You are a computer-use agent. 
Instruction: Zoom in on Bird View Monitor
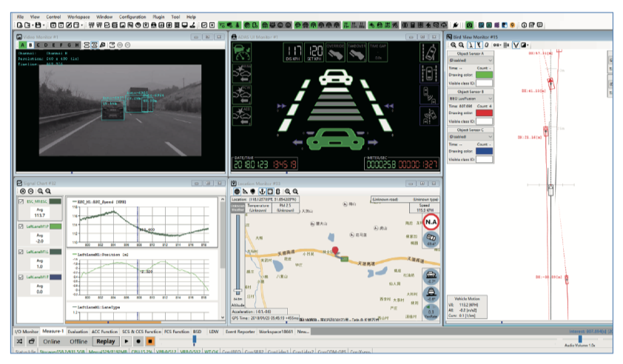tap(454, 45)
